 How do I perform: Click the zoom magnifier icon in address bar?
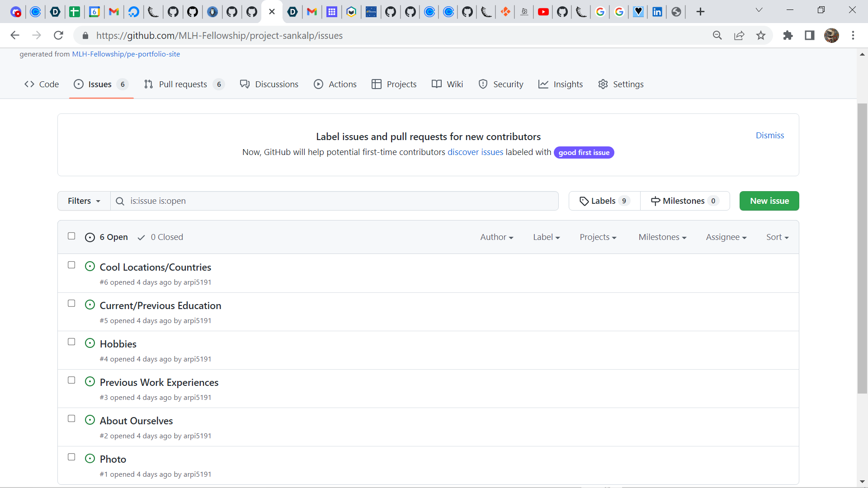tap(717, 35)
